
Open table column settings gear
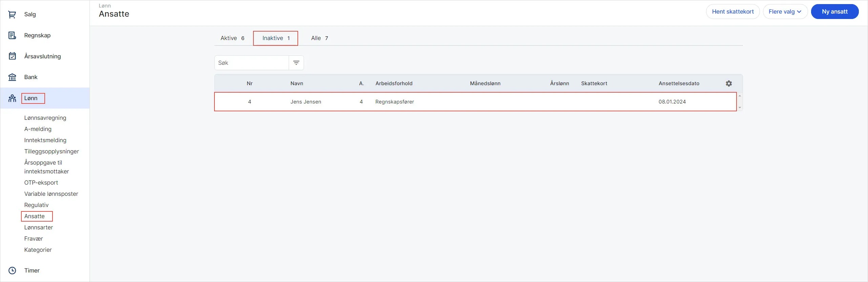click(x=729, y=83)
